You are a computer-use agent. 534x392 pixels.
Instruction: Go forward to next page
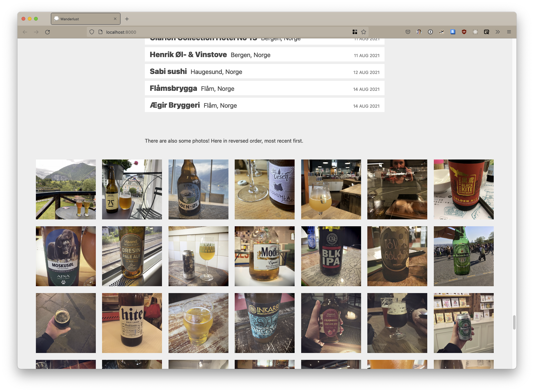coord(36,32)
